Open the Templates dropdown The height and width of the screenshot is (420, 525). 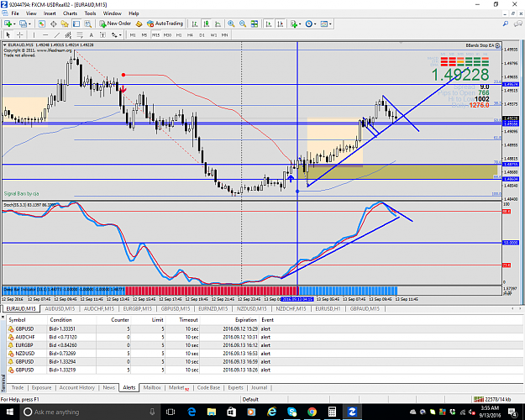[326, 24]
